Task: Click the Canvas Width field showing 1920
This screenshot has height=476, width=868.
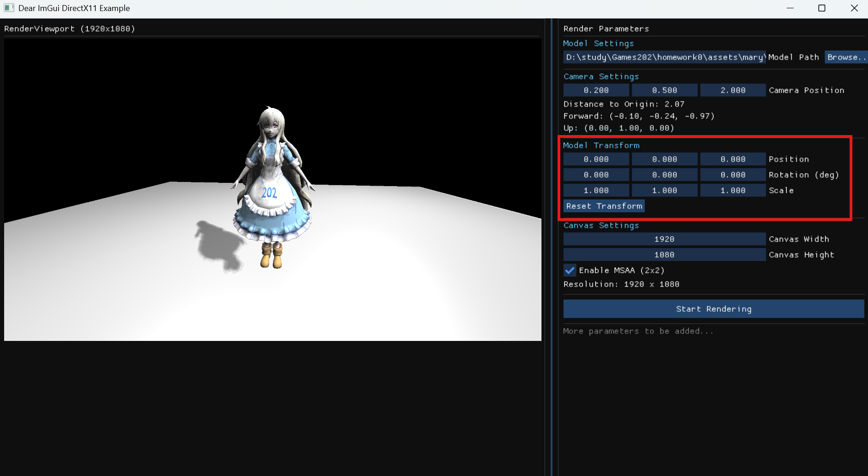Action: [x=664, y=239]
